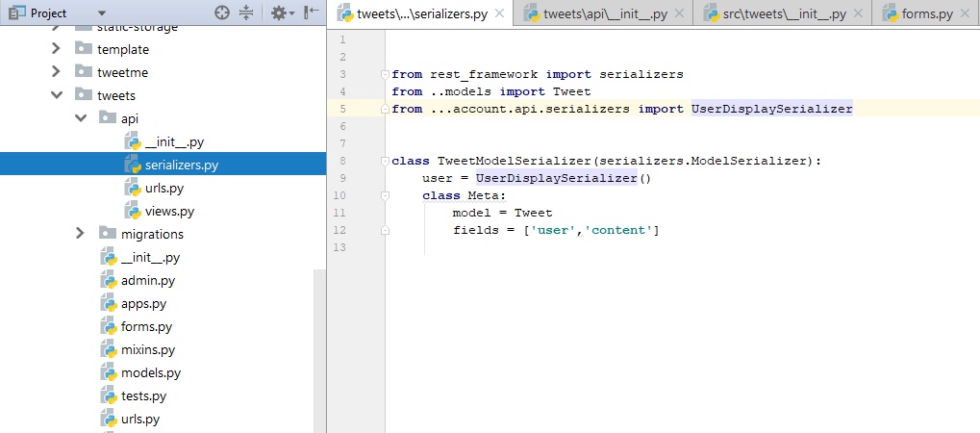Select urls.py inside api folder
The image size is (980, 433).
(x=164, y=189)
